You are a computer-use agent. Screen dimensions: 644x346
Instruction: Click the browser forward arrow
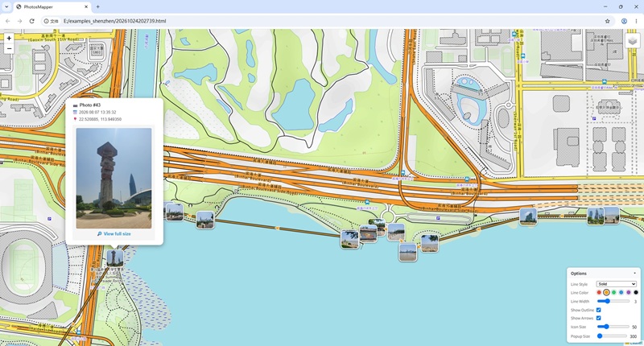point(19,21)
